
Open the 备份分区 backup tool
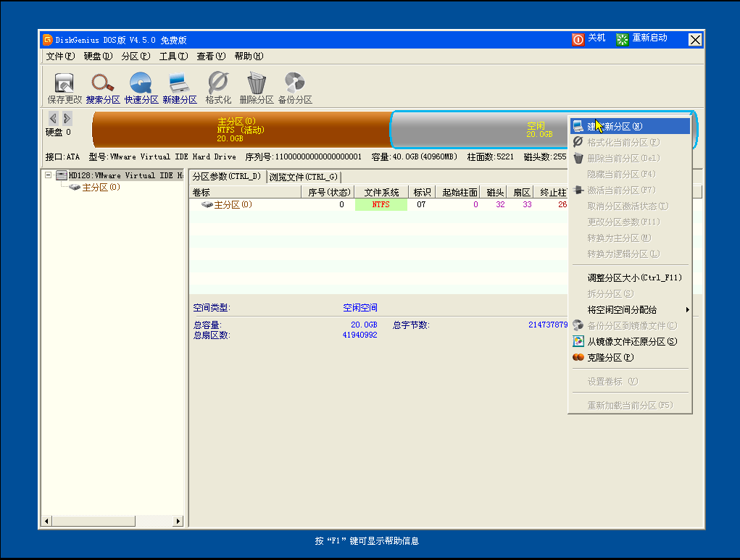point(294,85)
